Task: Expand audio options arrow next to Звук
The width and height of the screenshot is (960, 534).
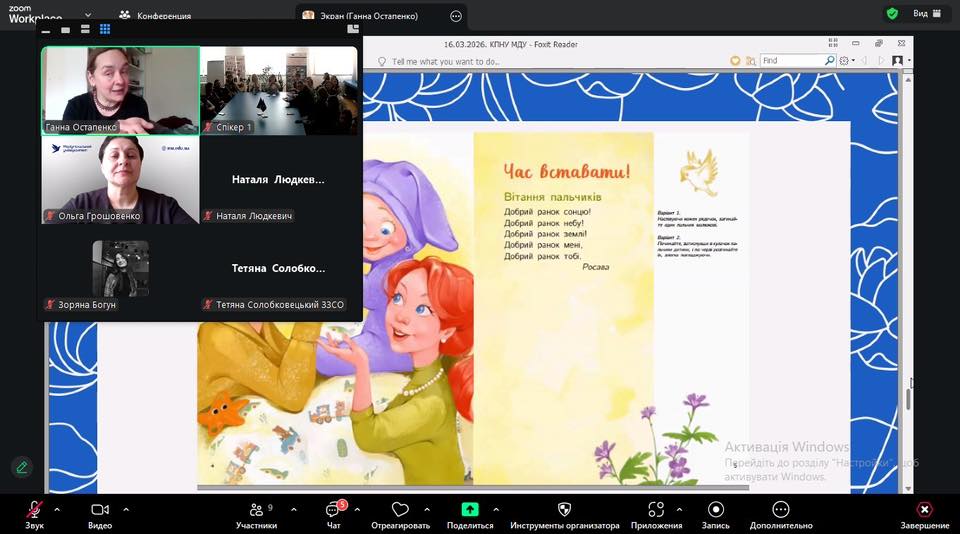Action: coord(57,509)
